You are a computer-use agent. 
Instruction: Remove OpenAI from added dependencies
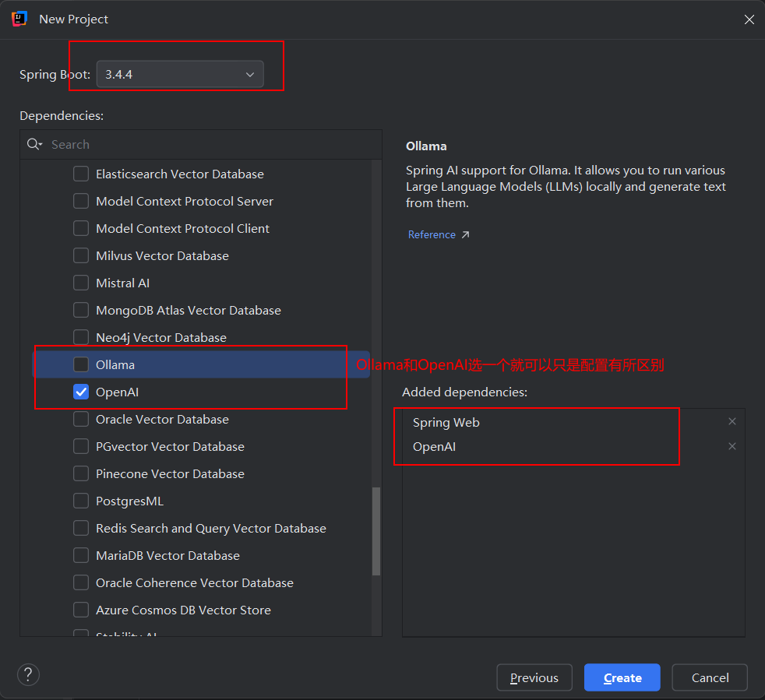(732, 446)
